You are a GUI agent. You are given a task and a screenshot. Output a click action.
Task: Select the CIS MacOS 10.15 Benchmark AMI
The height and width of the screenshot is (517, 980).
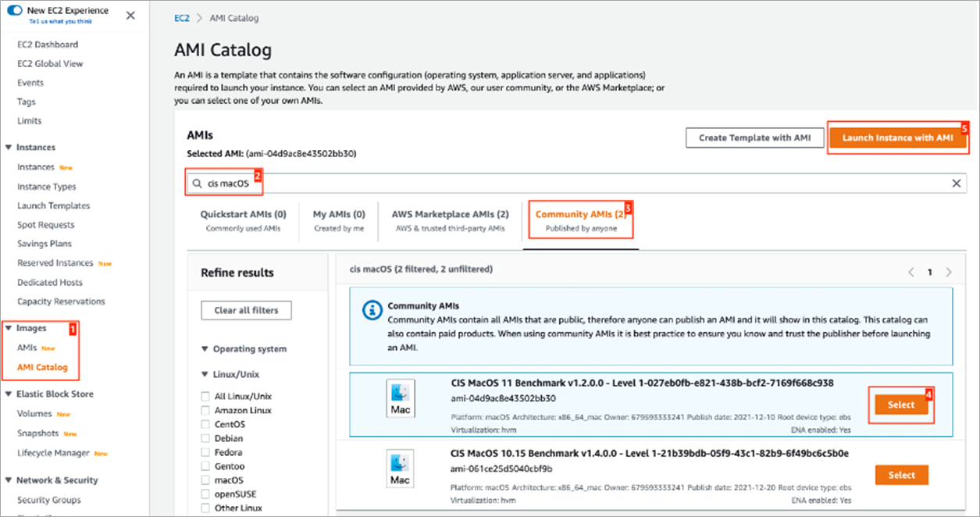click(901, 475)
